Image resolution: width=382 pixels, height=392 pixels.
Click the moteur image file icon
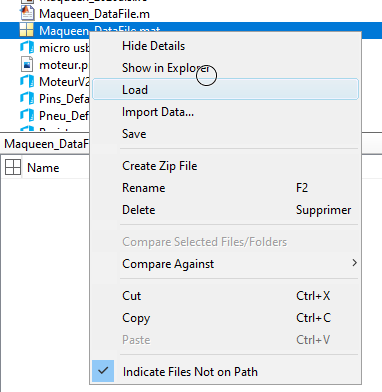click(x=27, y=64)
